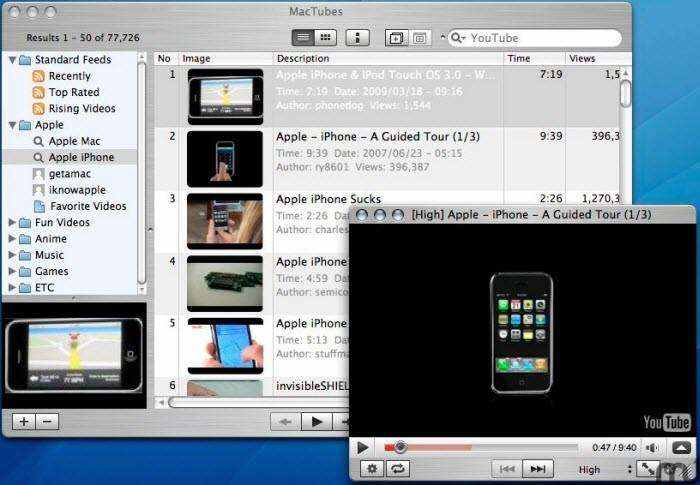Viewport: 700px width, 485px height.
Task: Expand the Games folder
Action: [12, 272]
